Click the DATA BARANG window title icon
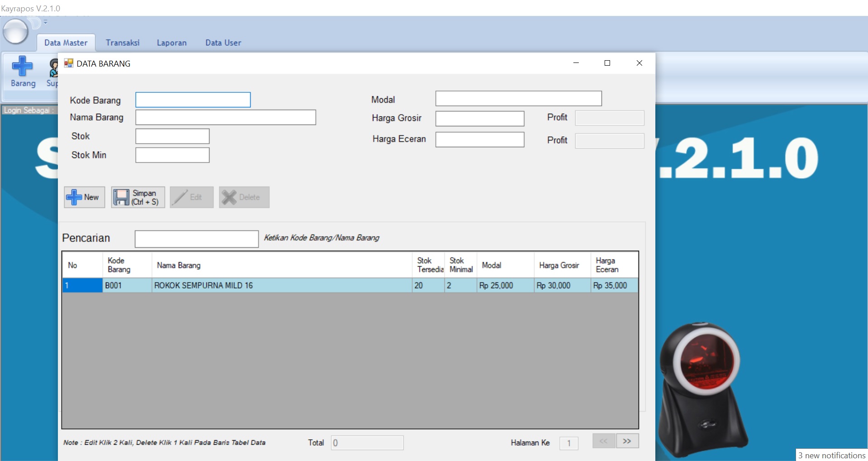 68,63
